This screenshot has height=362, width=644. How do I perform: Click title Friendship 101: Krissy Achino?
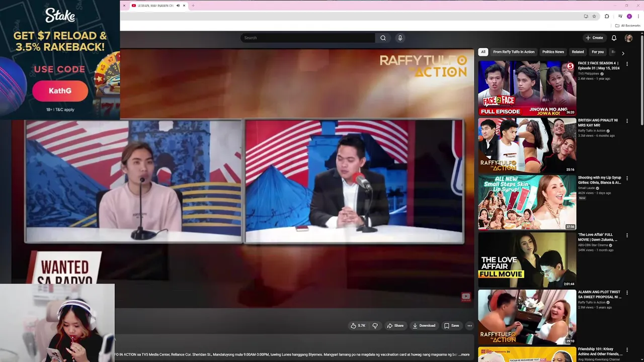[x=600, y=351]
